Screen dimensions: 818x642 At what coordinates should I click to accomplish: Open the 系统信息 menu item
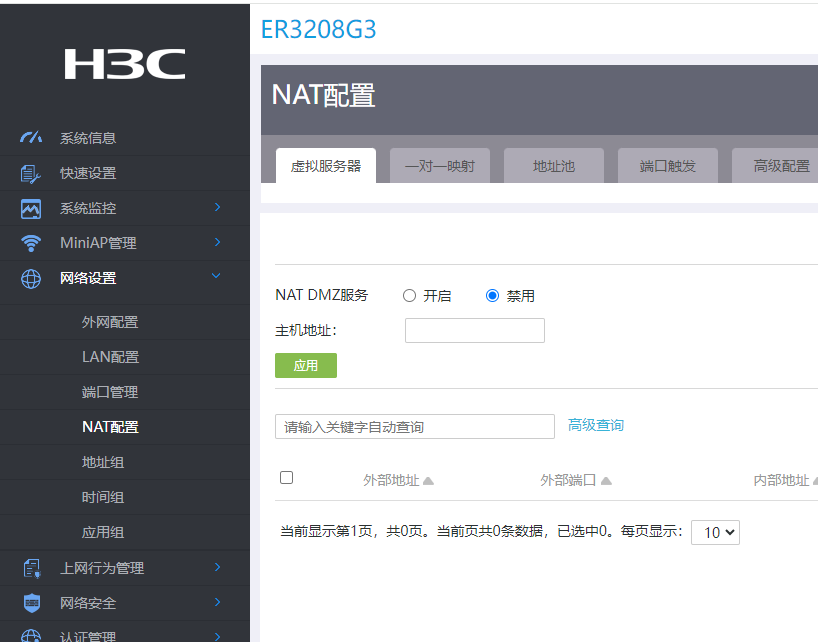click(125, 138)
